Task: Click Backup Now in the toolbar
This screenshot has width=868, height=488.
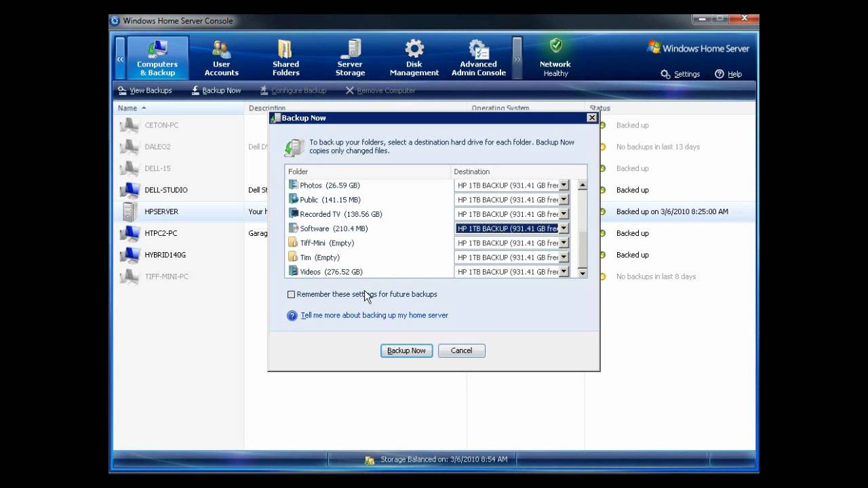Action: [216, 90]
